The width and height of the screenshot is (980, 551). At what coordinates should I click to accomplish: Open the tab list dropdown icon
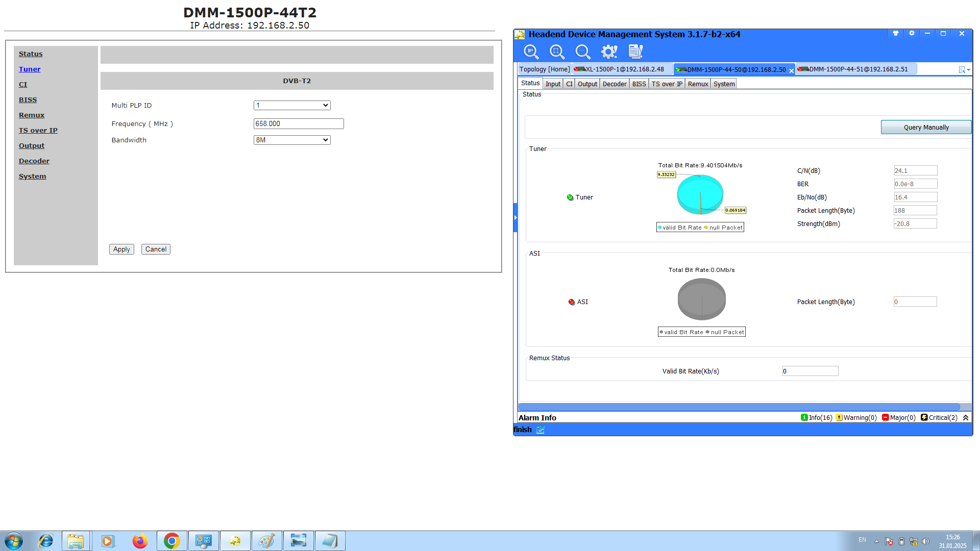click(964, 70)
